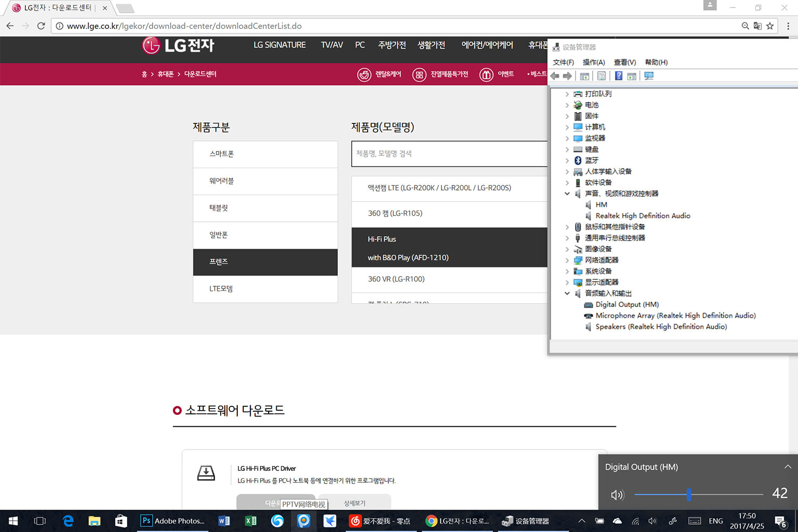Open Chrome's three-dot menu

point(788,26)
